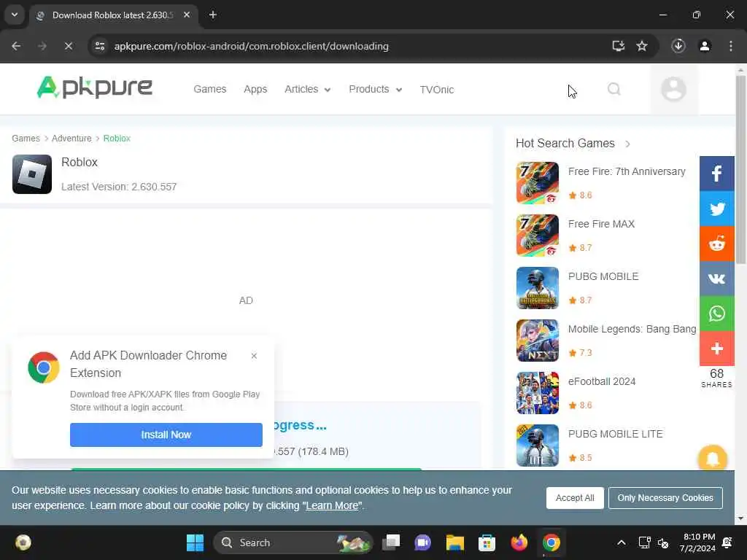Go to Games breadcrumb
This screenshot has width=747, height=560.
(x=26, y=138)
